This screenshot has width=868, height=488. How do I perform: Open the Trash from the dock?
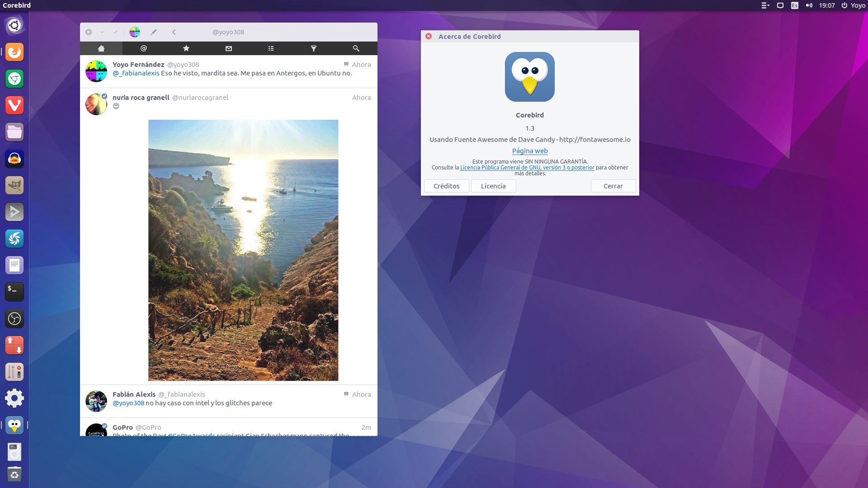tap(14, 474)
